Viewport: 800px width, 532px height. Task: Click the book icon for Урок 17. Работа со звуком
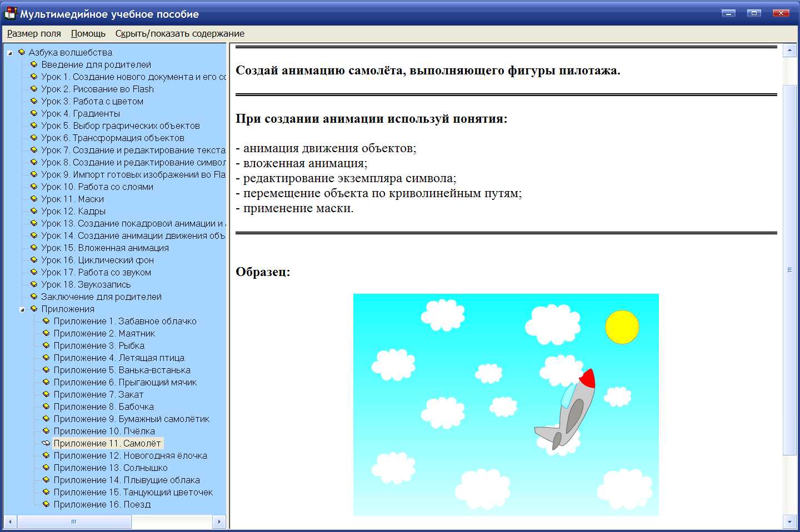[33, 272]
